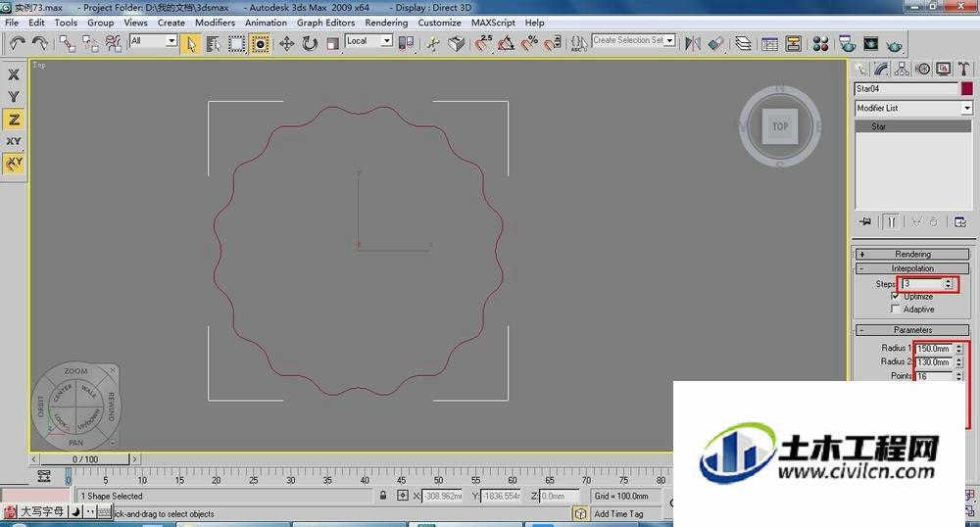The width and height of the screenshot is (980, 527).
Task: Open the Modifiers menu
Action: pyautogui.click(x=215, y=23)
